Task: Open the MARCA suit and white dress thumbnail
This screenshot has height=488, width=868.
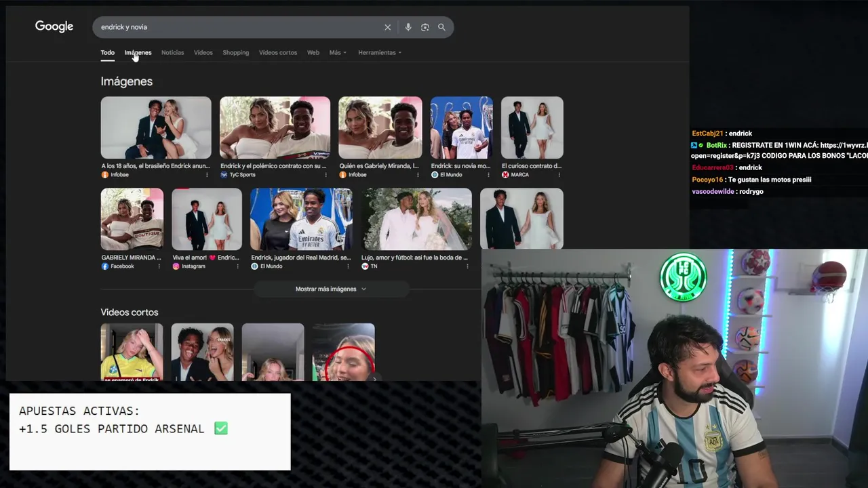Action: (x=532, y=127)
